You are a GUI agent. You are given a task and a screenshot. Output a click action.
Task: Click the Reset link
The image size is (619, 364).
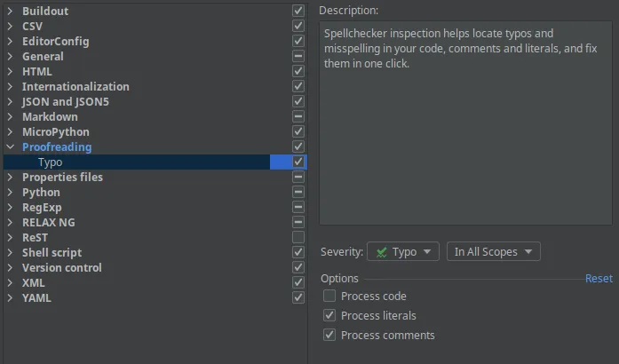599,279
